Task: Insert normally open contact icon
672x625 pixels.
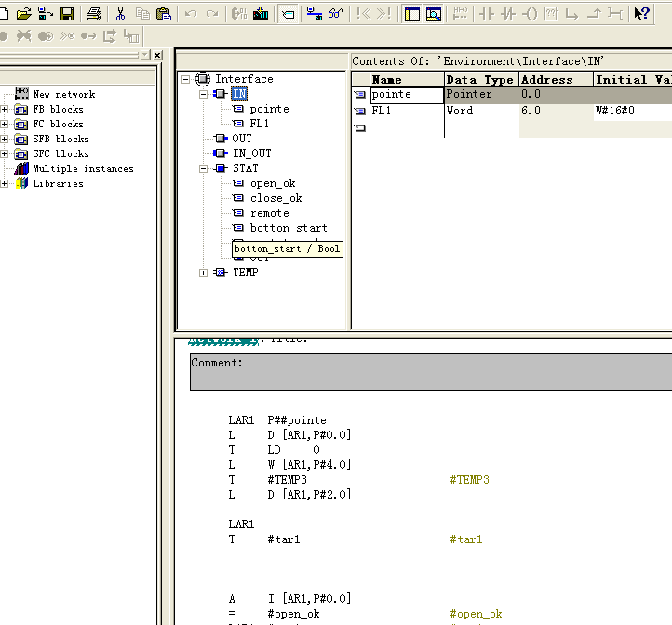Action: 487,14
